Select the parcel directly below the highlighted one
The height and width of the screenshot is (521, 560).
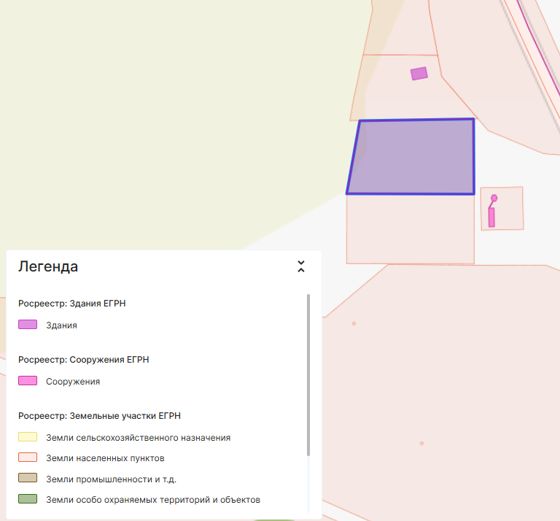coord(410,229)
